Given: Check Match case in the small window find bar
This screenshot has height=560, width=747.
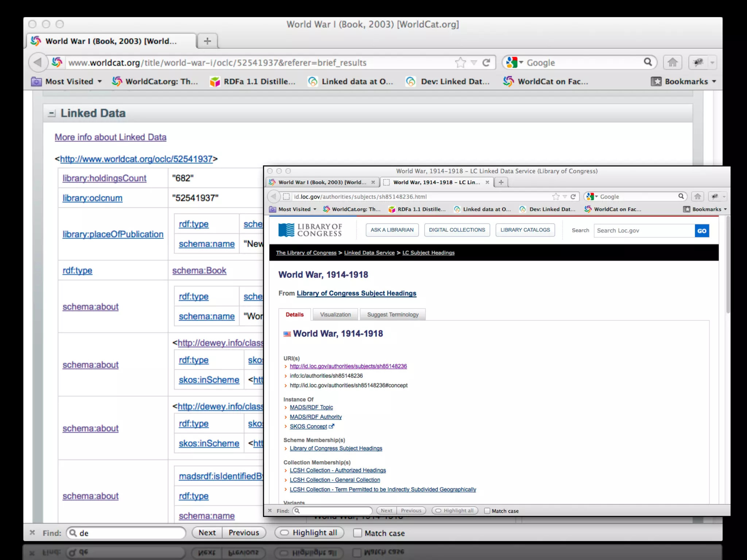Looking at the screenshot, I should click(x=487, y=511).
